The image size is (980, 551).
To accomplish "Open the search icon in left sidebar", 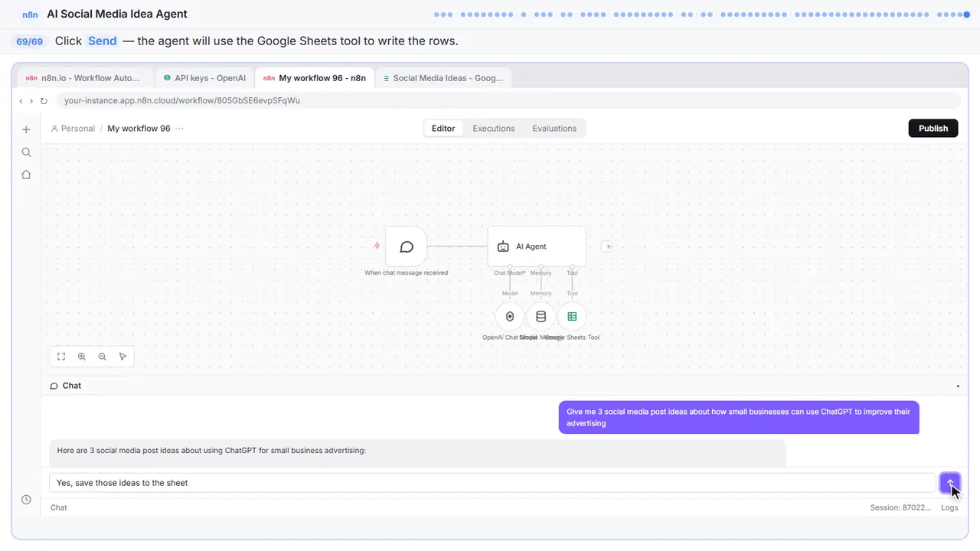I will tap(26, 152).
